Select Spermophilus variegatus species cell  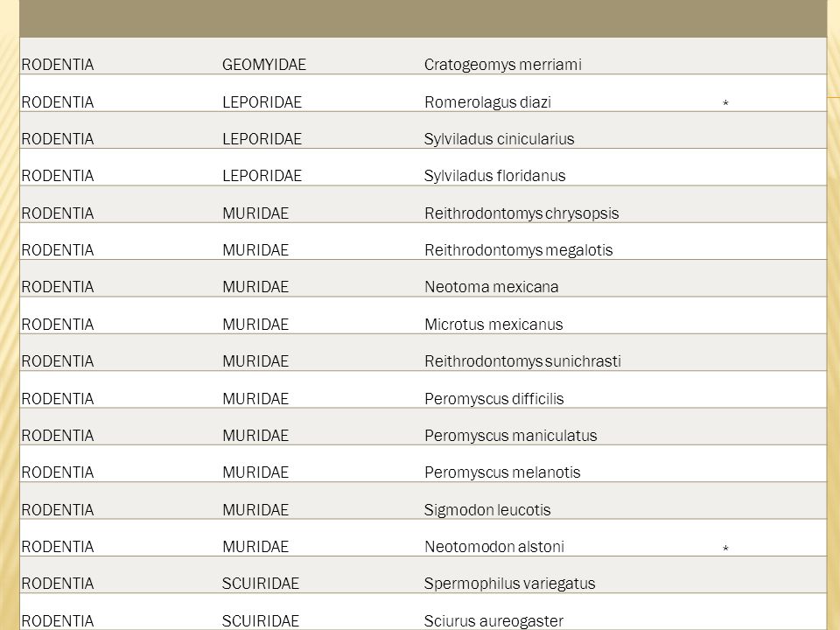tap(509, 584)
